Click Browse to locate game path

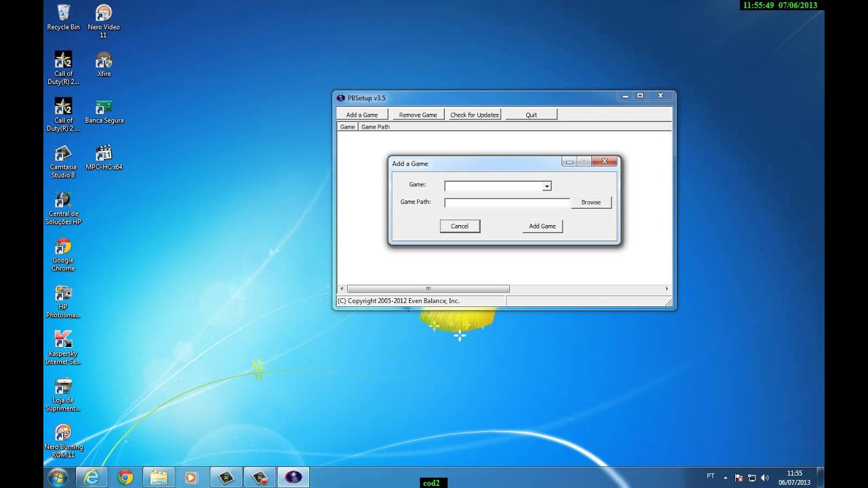591,202
